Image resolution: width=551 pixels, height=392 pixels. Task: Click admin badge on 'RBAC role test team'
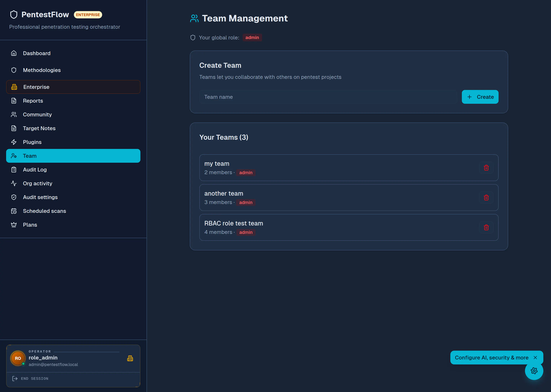[x=246, y=232]
